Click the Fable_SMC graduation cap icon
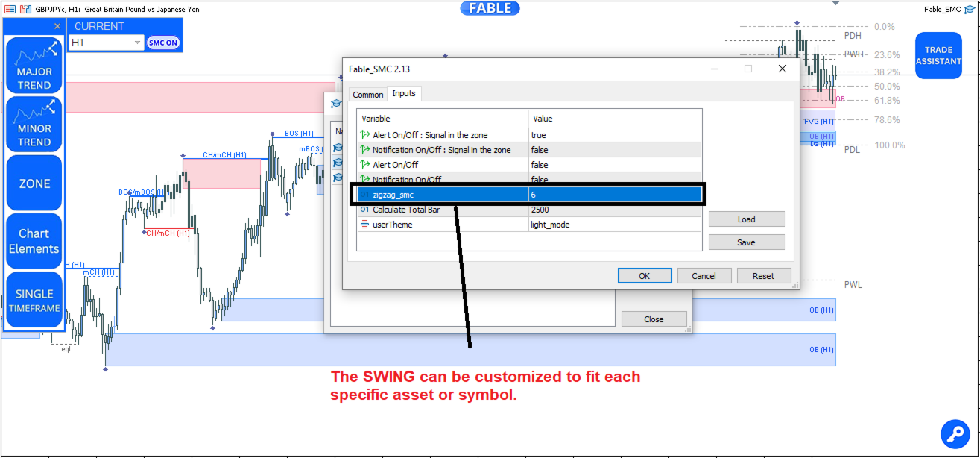Screen dimensions: 980x458 point(969,9)
